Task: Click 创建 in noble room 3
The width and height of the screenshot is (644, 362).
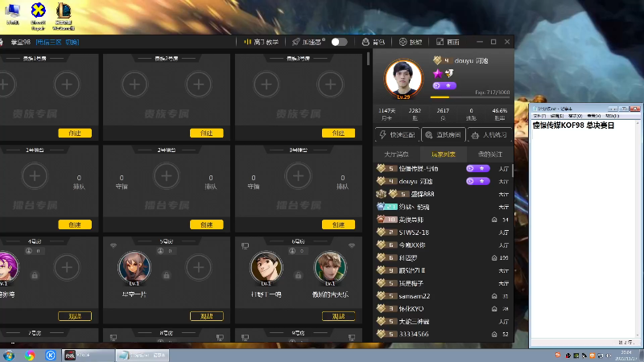Action: click(x=338, y=133)
